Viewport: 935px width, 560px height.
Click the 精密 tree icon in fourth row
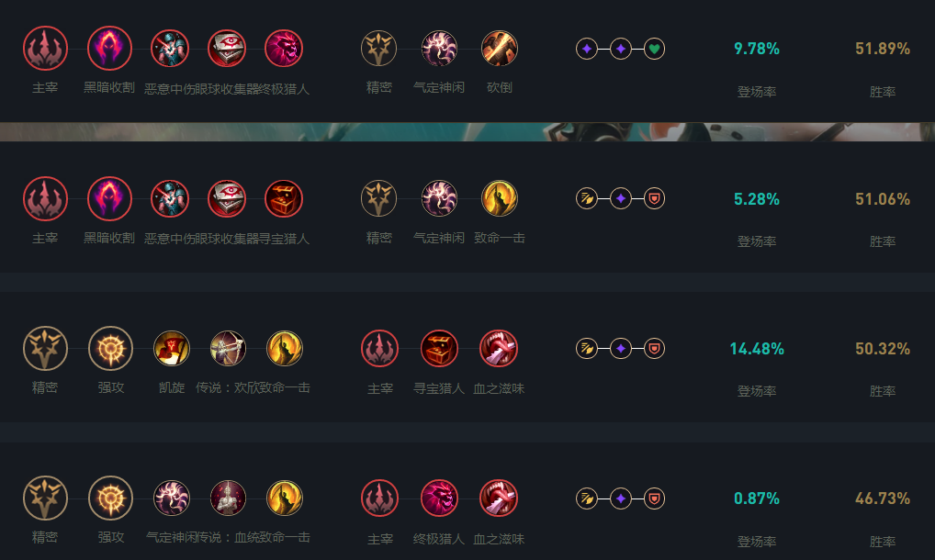[45, 498]
